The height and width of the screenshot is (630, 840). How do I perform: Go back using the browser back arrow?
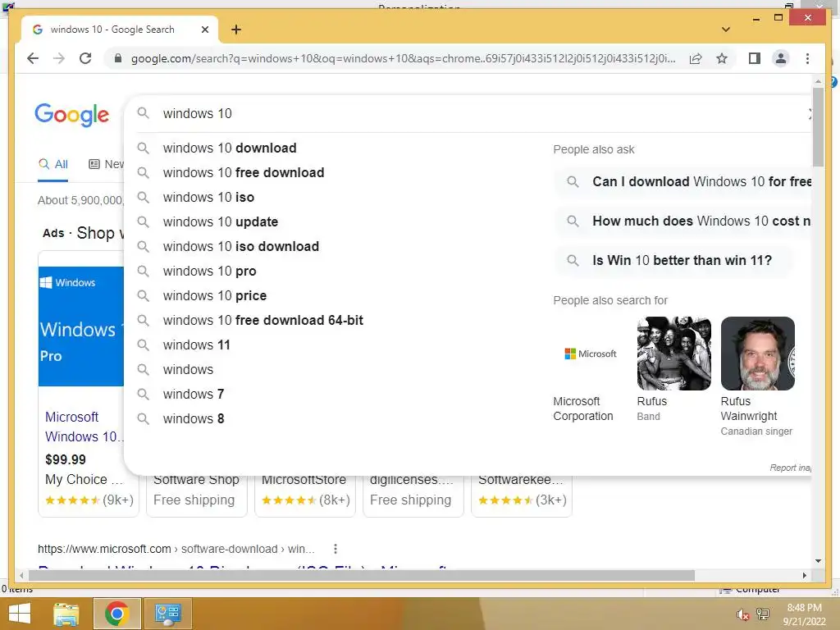pos(33,58)
